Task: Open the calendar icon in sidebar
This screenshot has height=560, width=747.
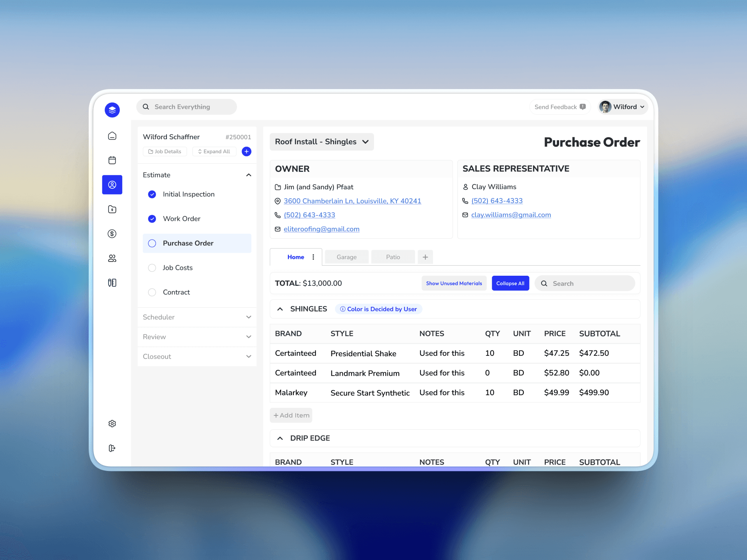Action: point(112,160)
